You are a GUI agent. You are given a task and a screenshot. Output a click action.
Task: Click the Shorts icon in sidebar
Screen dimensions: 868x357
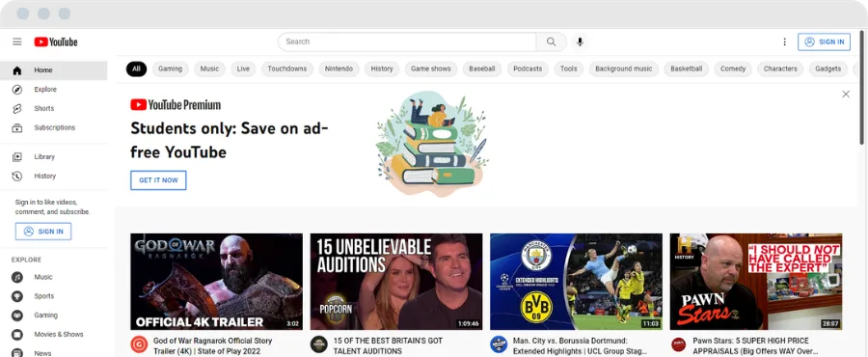[17, 108]
